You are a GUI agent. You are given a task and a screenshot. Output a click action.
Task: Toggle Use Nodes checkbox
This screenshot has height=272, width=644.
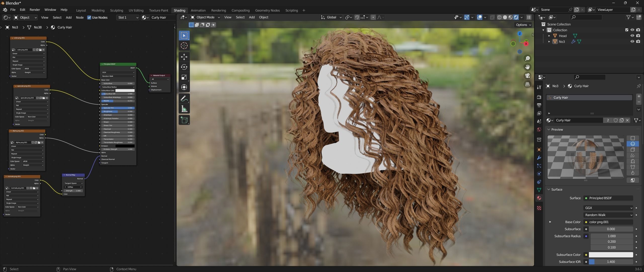pos(89,17)
